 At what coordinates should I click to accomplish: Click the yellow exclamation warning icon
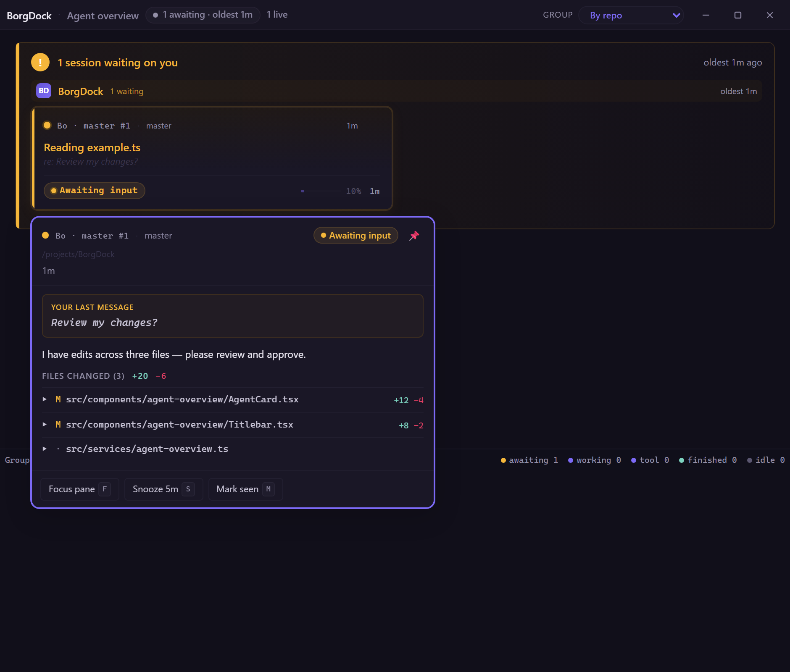(40, 63)
